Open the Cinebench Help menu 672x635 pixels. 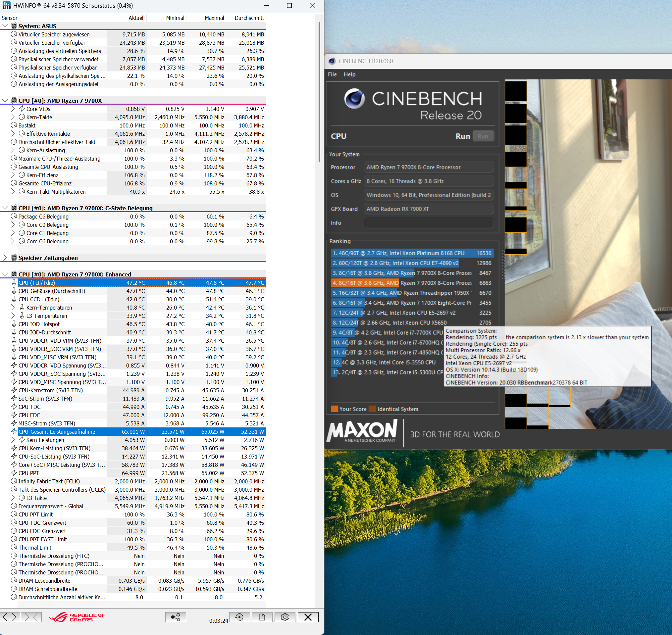click(x=349, y=74)
